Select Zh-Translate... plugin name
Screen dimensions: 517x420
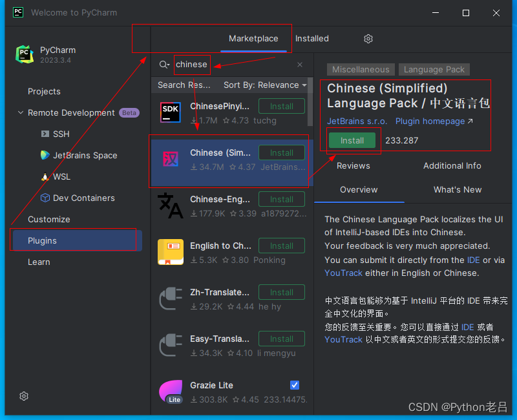coord(220,292)
